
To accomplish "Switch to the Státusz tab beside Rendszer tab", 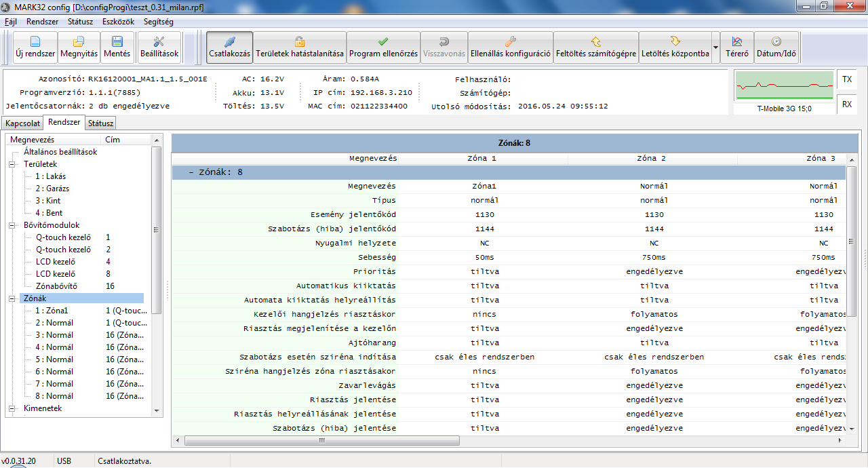I will (100, 123).
